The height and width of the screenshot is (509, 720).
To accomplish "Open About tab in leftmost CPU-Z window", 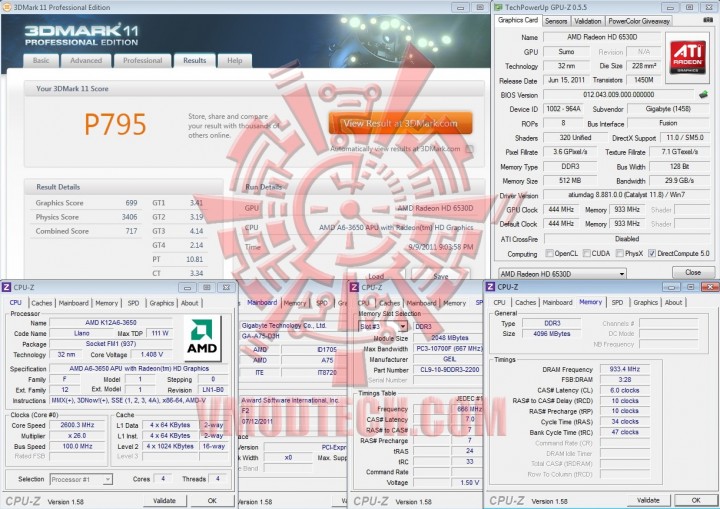I will pyautogui.click(x=190, y=303).
